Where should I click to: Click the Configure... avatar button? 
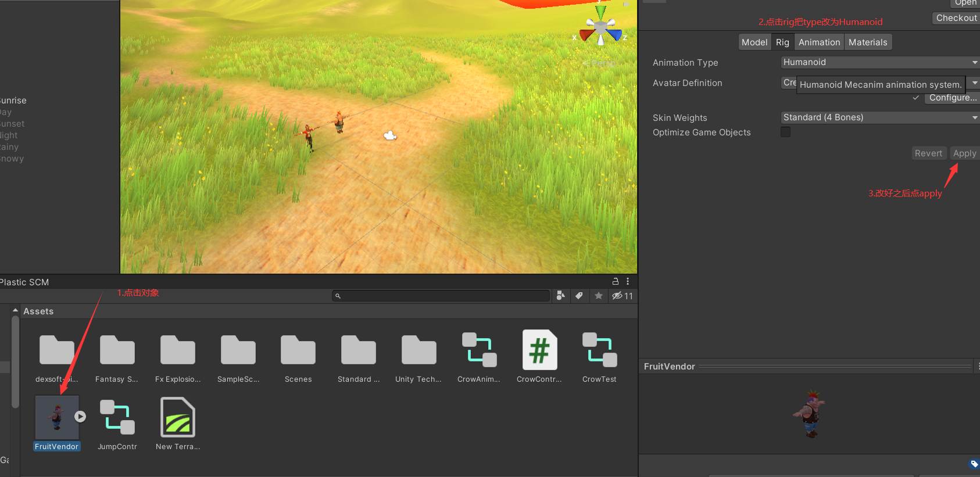(x=953, y=98)
